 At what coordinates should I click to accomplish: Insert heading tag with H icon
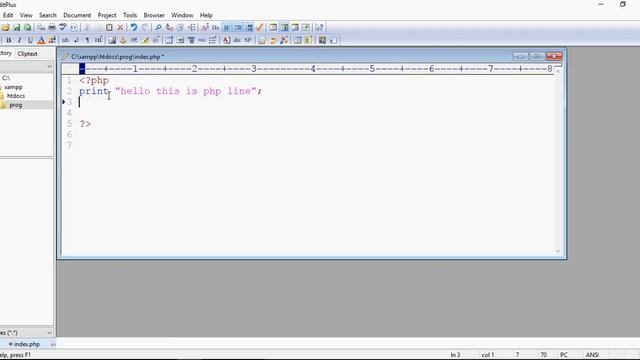coord(98,40)
